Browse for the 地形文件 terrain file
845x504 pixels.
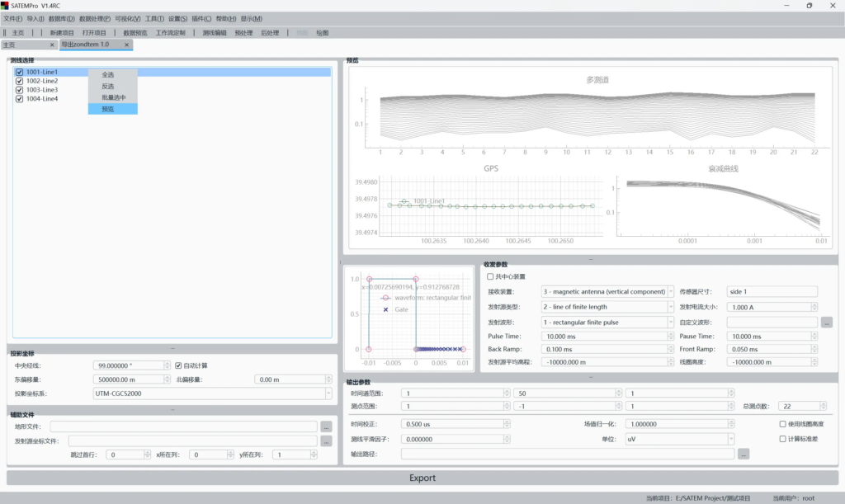[326, 426]
